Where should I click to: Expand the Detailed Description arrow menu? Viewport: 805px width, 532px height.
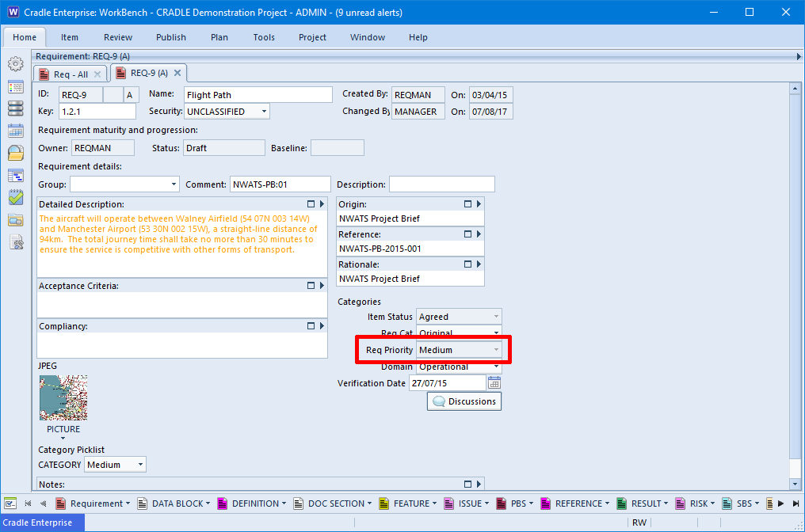click(322, 204)
